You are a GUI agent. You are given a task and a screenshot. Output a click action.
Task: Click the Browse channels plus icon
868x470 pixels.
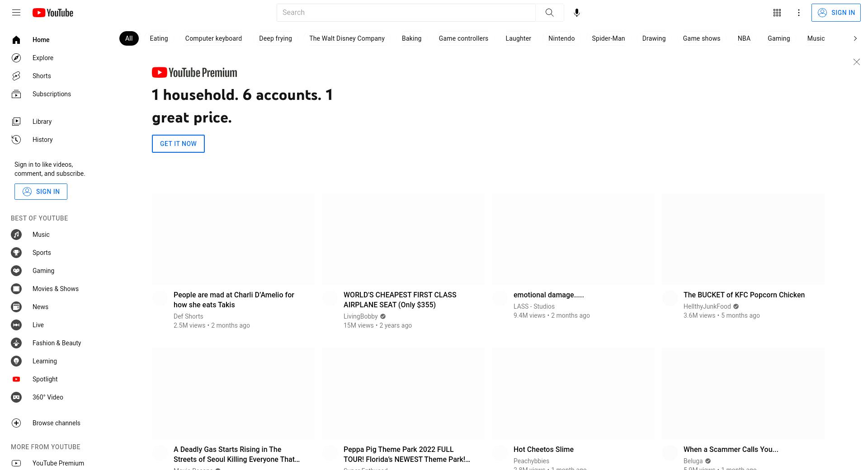[x=16, y=423]
